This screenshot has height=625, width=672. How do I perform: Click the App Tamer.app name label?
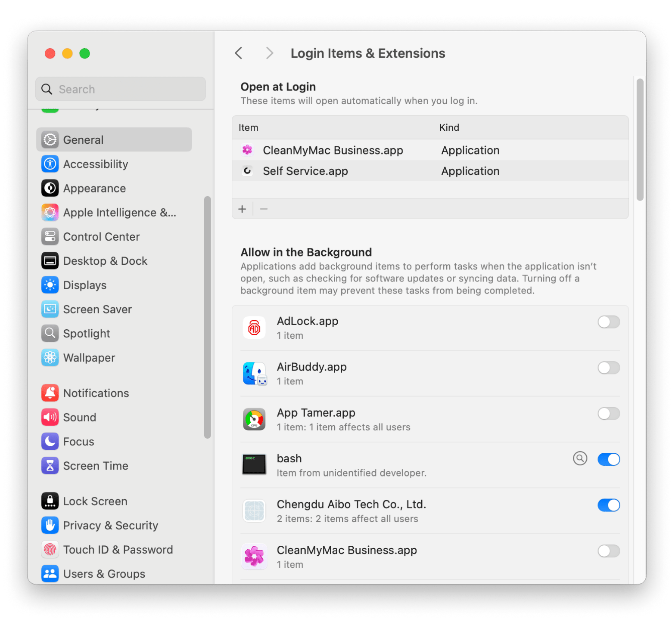click(x=316, y=413)
